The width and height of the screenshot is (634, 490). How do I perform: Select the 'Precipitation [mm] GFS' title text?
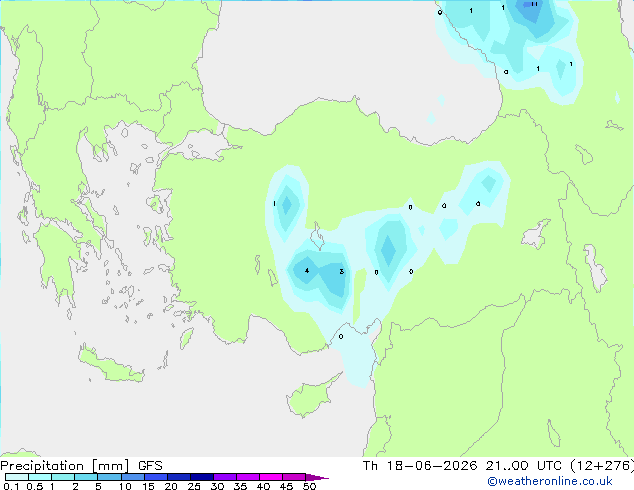tap(81, 466)
